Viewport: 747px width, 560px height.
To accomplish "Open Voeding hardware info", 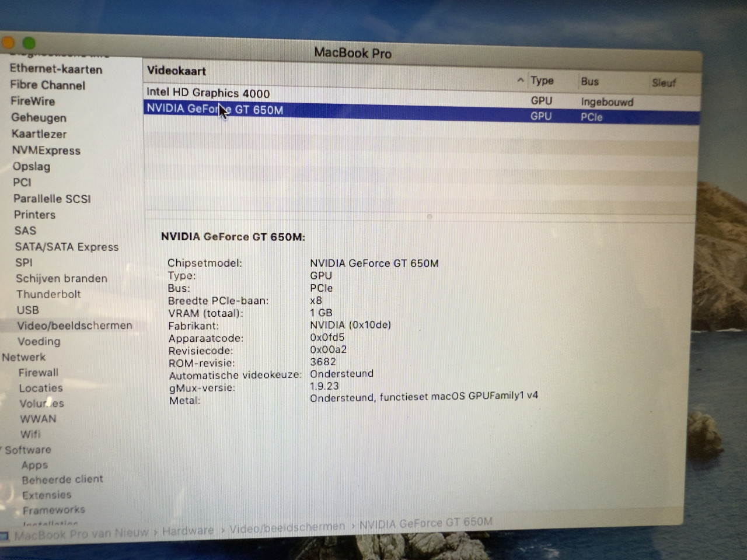I will pyautogui.click(x=39, y=341).
